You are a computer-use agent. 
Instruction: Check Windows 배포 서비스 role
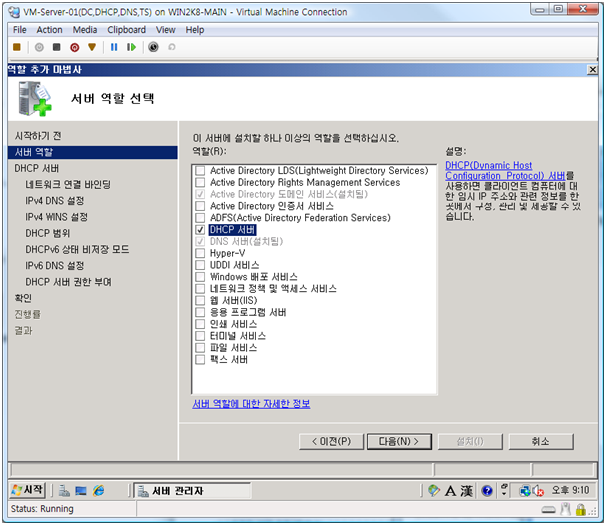(200, 277)
